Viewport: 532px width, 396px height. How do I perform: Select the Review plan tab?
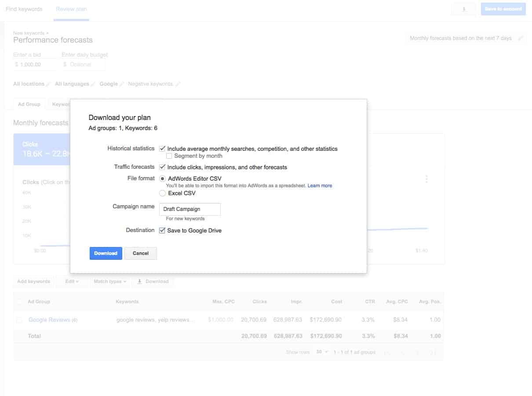click(71, 9)
